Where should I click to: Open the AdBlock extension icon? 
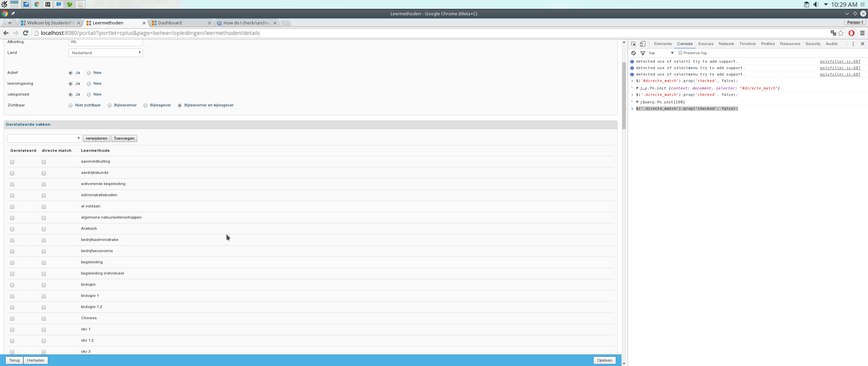(851, 33)
